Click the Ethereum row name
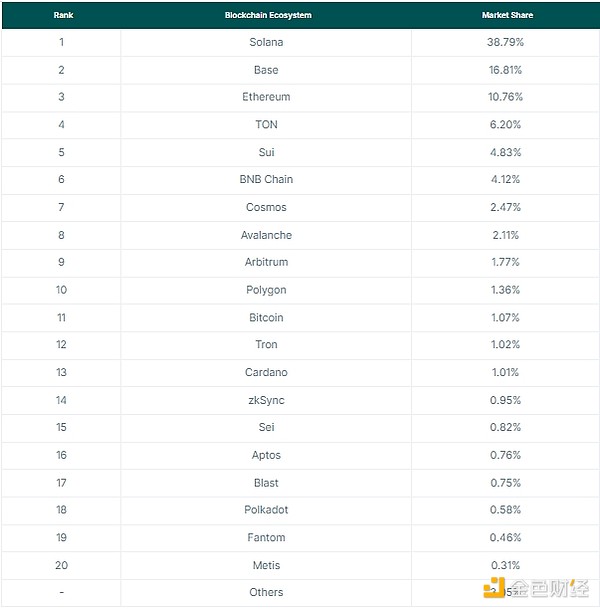The image size is (600, 609). click(x=266, y=97)
